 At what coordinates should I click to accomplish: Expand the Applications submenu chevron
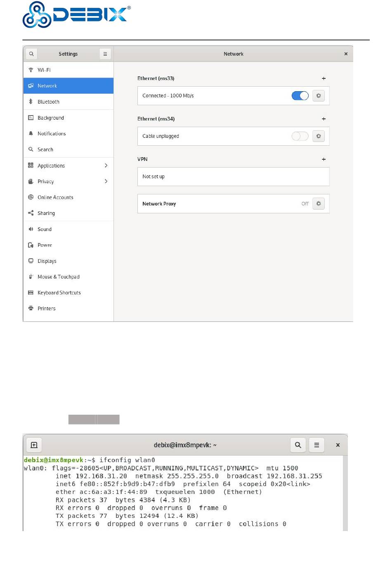point(106,165)
